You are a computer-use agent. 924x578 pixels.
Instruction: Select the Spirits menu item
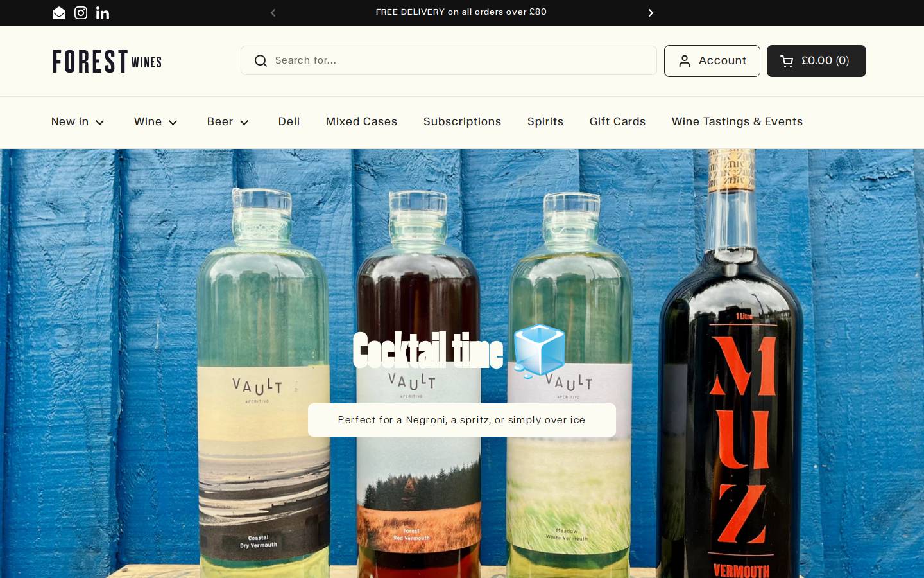[x=545, y=122]
